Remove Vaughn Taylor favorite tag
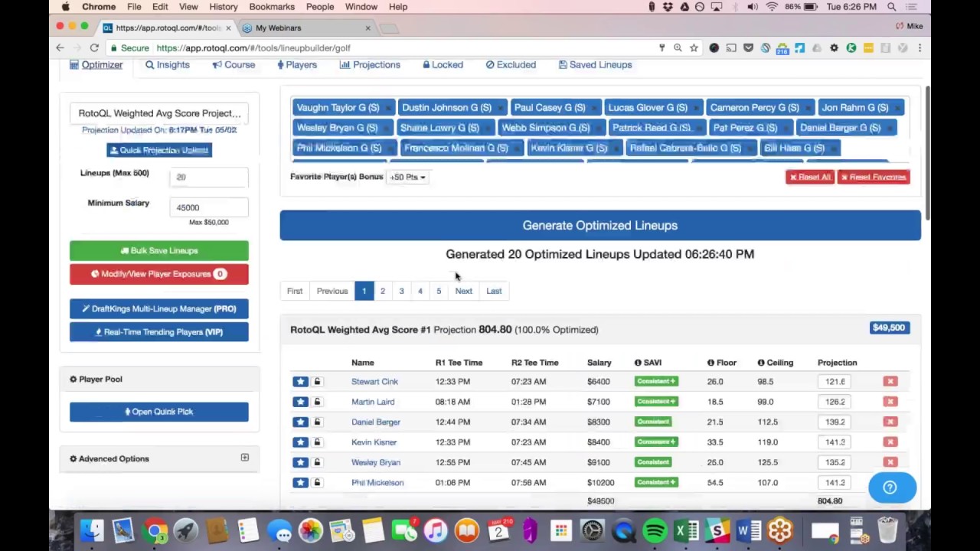This screenshot has width=980, height=551. [388, 108]
